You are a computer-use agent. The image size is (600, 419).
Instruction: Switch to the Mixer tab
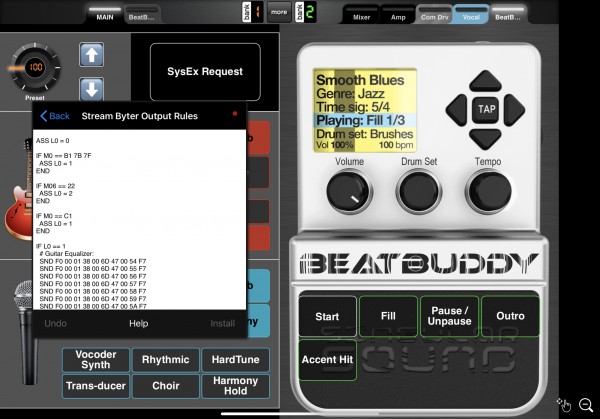(x=361, y=15)
